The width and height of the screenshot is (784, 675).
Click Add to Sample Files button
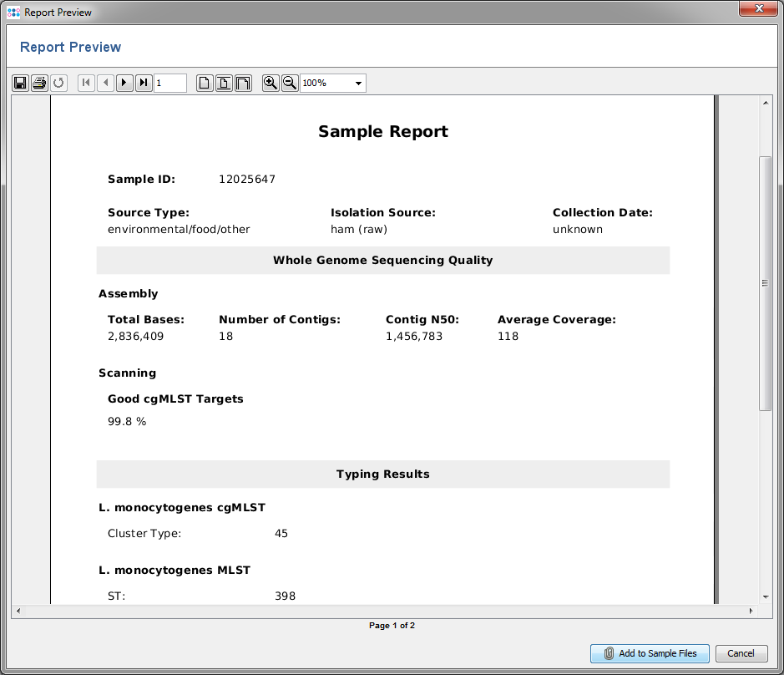coord(650,653)
